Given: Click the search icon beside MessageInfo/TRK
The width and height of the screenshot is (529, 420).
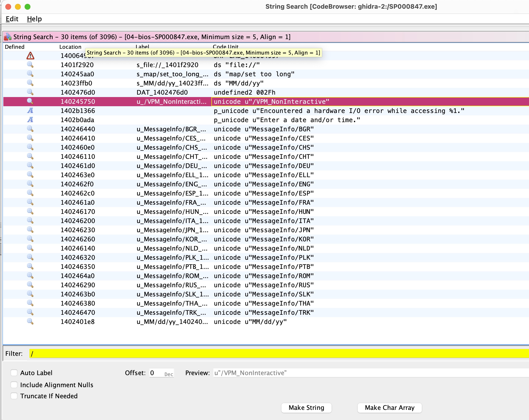Looking at the screenshot, I should [x=30, y=313].
